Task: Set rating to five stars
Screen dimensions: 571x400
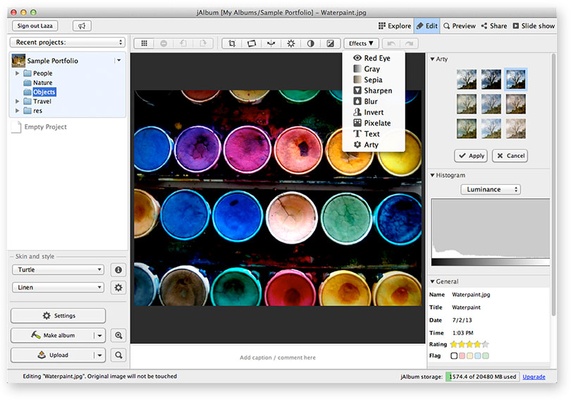Action: coord(485,344)
